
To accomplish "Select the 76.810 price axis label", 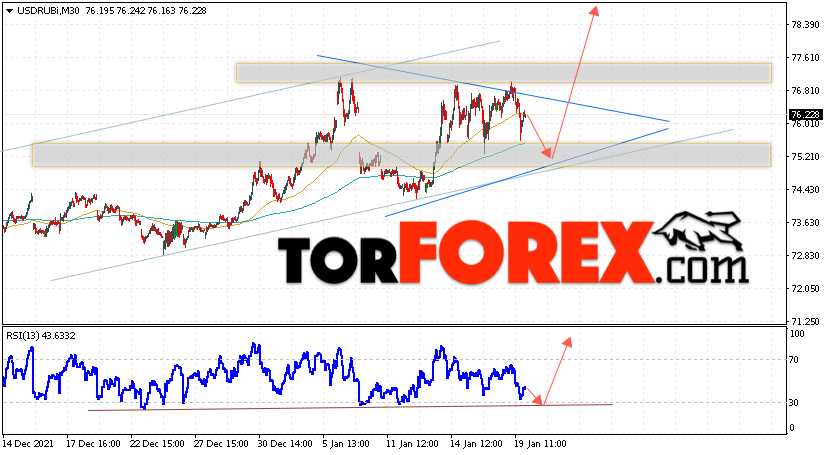I will coord(805,91).
